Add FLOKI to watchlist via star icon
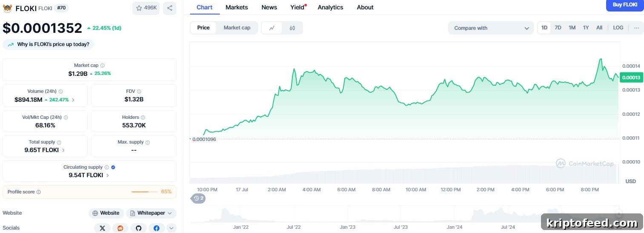The image size is (644, 233). [146, 8]
